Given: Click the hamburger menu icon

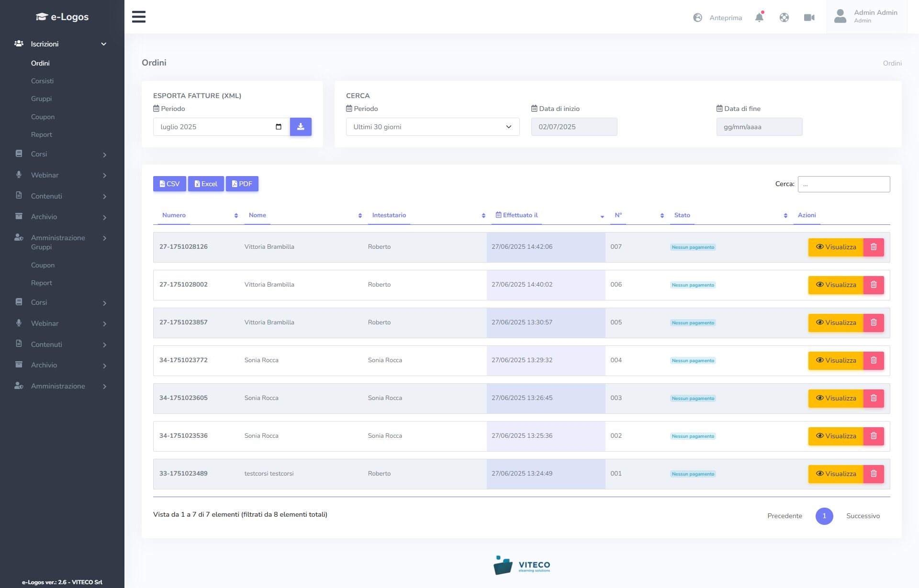Looking at the screenshot, I should click(139, 17).
